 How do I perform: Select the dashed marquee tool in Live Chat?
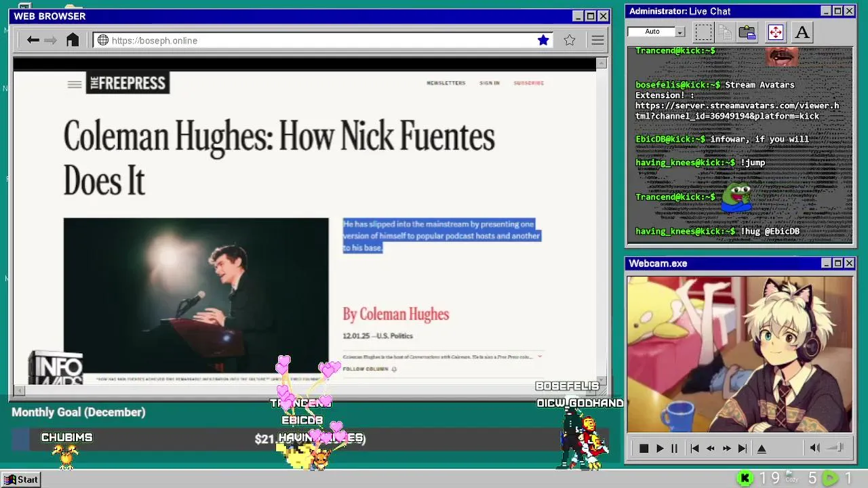[704, 32]
